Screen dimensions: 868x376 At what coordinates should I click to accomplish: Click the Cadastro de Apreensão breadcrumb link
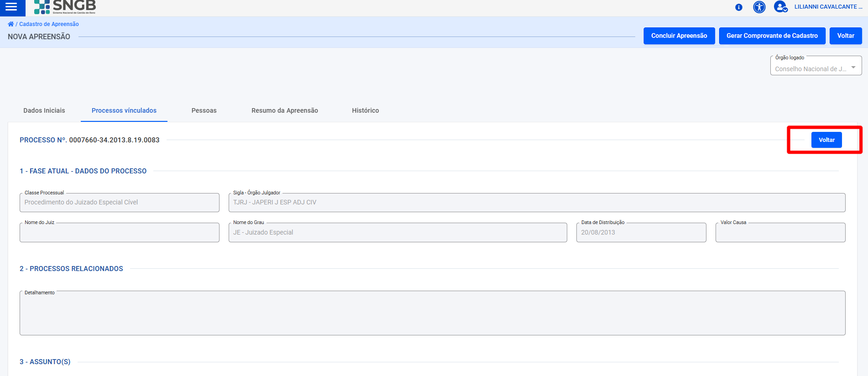tap(49, 24)
